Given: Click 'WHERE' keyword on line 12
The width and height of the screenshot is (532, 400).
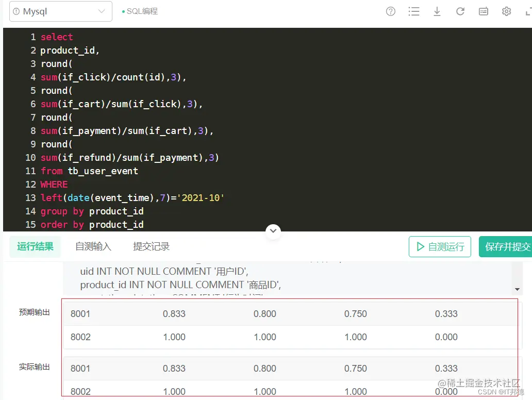Looking at the screenshot, I should point(54,185).
